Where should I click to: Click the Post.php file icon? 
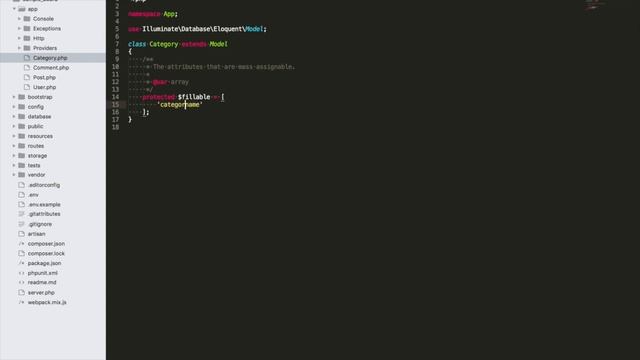27,78
